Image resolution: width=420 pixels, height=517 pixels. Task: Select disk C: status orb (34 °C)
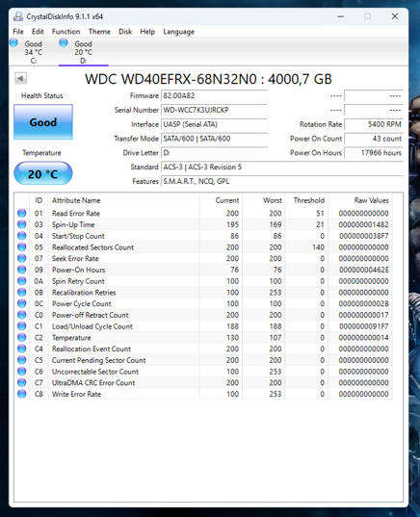13,42
